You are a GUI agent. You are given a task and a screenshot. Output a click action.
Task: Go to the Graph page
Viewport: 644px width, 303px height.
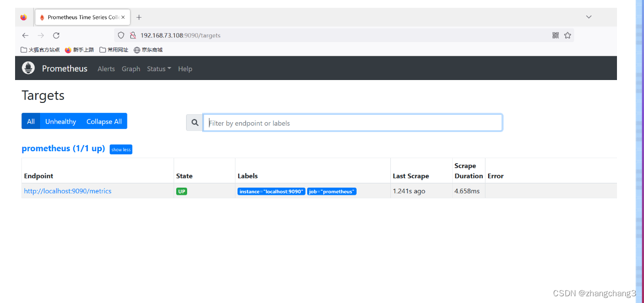coord(131,69)
